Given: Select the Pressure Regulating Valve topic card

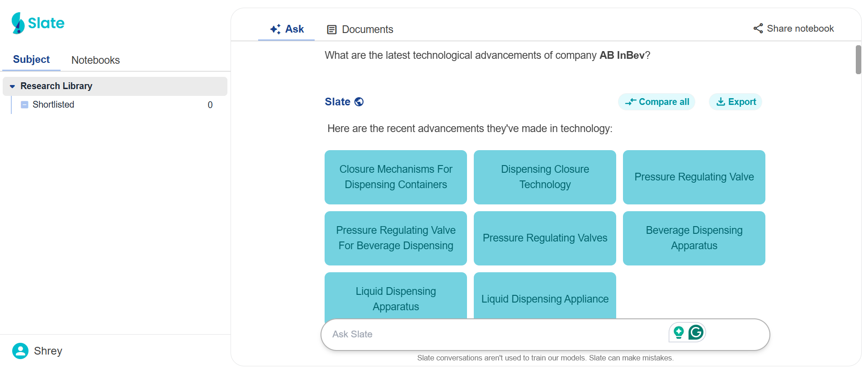Looking at the screenshot, I should coord(693,177).
